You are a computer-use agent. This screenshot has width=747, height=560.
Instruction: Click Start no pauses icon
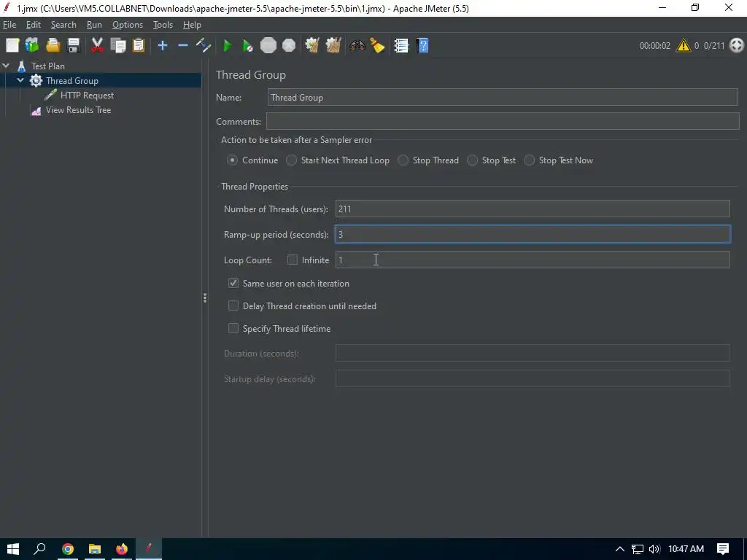(x=247, y=46)
